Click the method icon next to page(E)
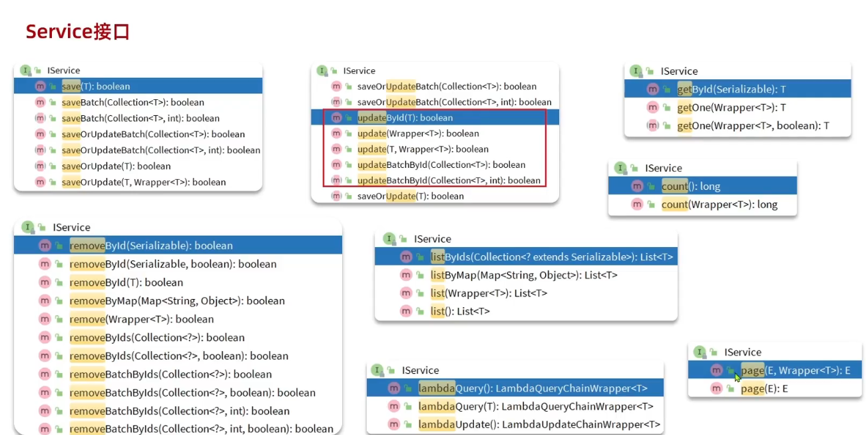The width and height of the screenshot is (868, 435). point(716,388)
